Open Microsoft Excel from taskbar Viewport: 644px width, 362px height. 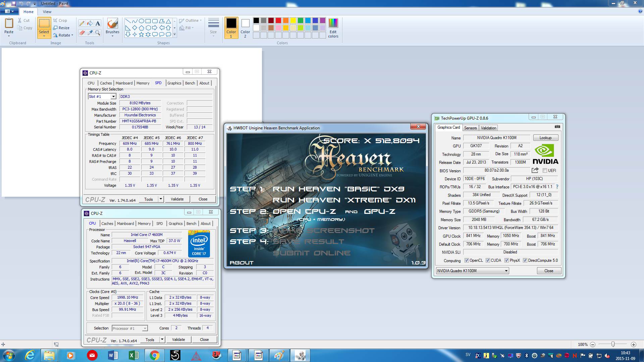[x=133, y=355]
